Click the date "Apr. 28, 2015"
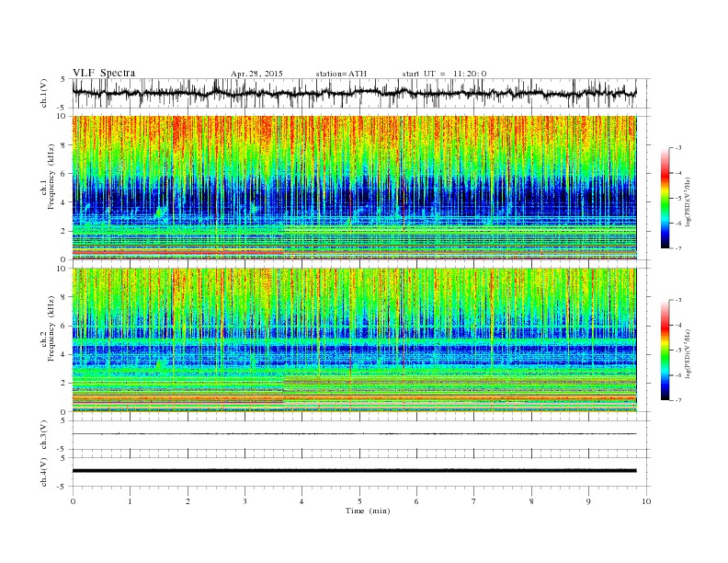The image size is (728, 563). tap(256, 74)
